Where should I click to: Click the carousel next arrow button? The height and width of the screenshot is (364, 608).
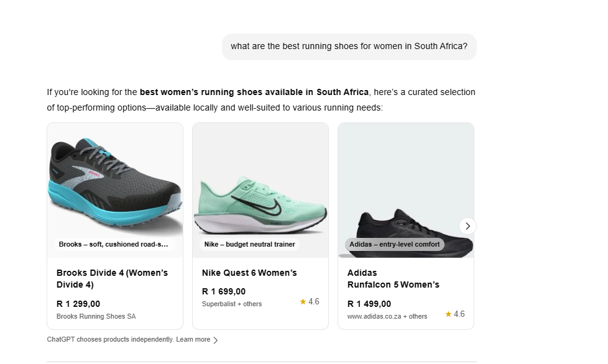pyautogui.click(x=468, y=226)
